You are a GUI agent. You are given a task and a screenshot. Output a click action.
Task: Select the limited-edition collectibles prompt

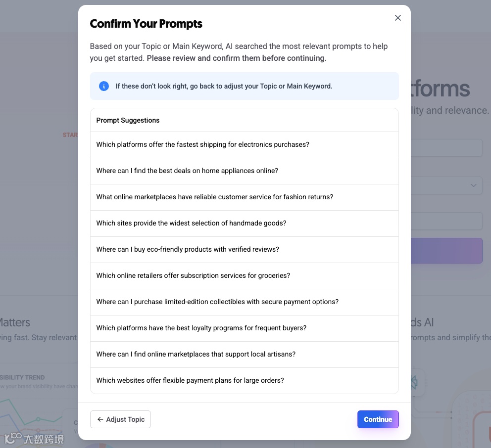[x=217, y=302]
